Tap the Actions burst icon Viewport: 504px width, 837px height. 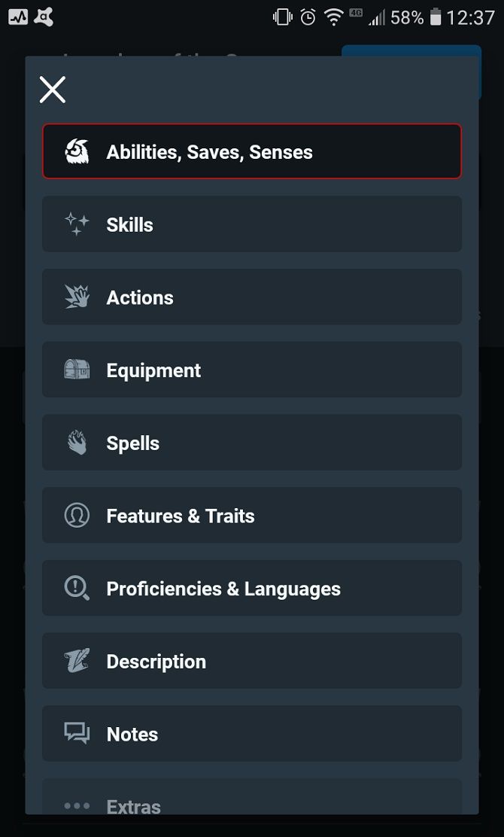pos(76,297)
